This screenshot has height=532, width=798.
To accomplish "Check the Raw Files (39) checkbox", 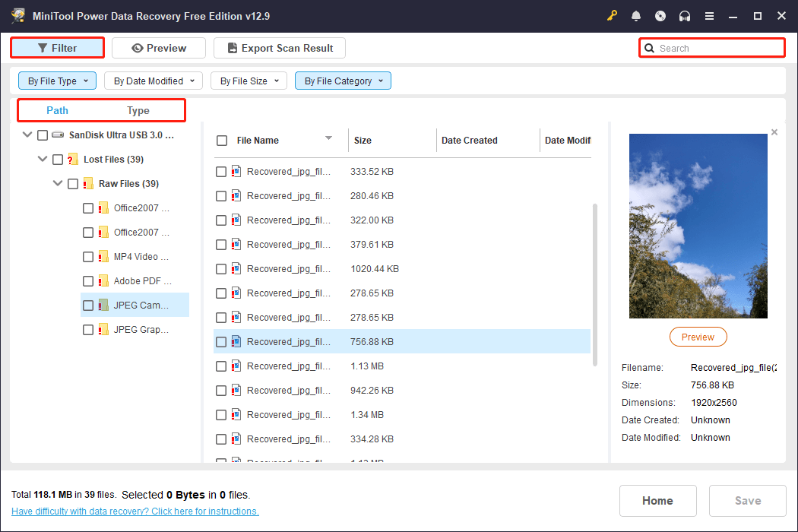I will point(73,184).
